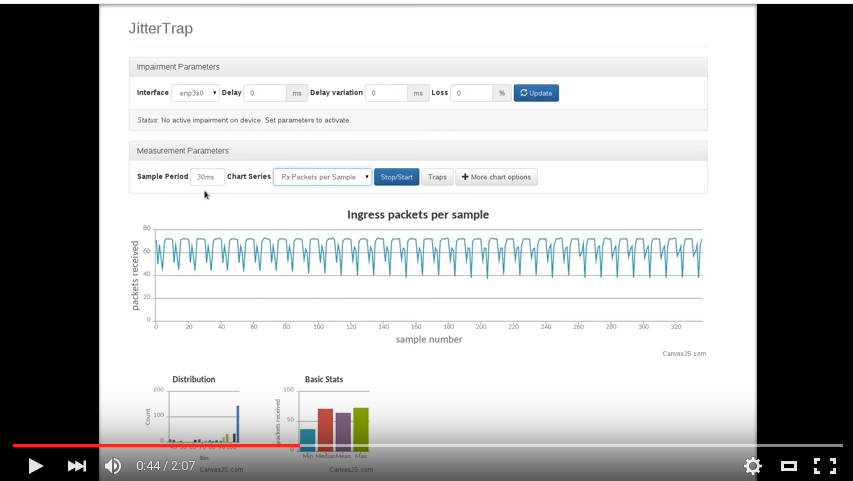Mute the video volume speaker icon
853x481 pixels.
click(x=113, y=466)
